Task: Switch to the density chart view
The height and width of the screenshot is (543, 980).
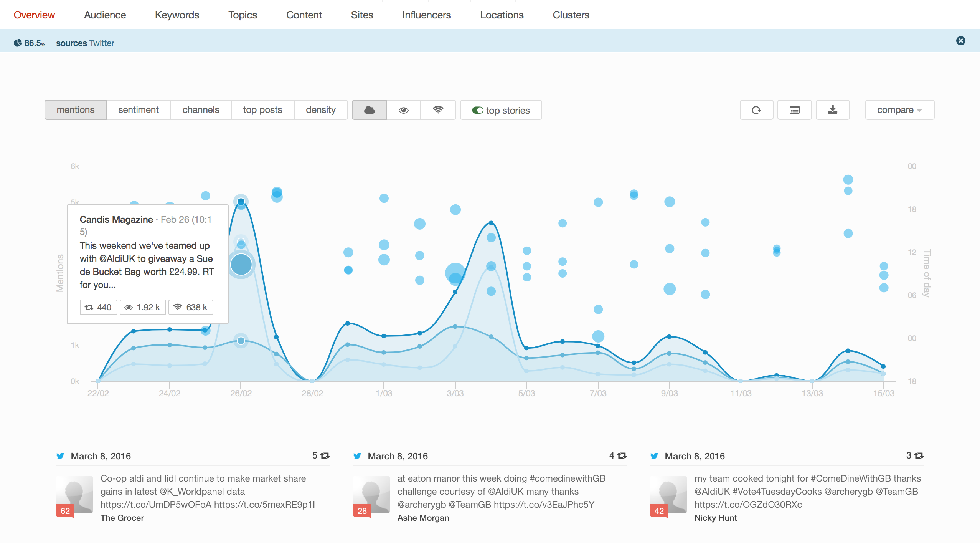Action: (x=320, y=110)
